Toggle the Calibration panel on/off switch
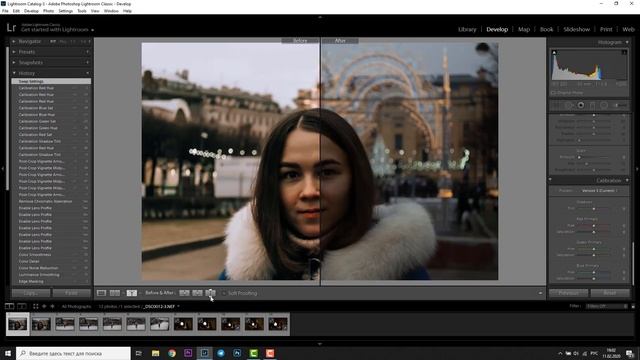The width and height of the screenshot is (640, 360). [550, 180]
